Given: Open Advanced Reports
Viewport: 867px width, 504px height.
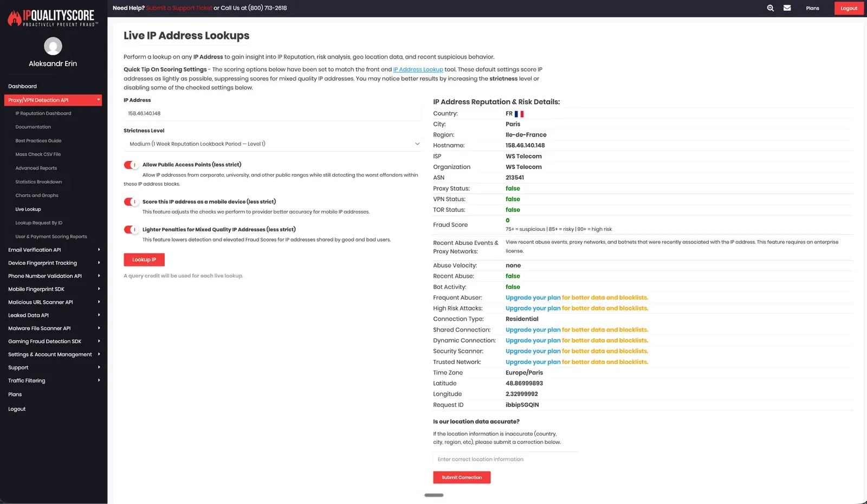Looking at the screenshot, I should point(36,168).
